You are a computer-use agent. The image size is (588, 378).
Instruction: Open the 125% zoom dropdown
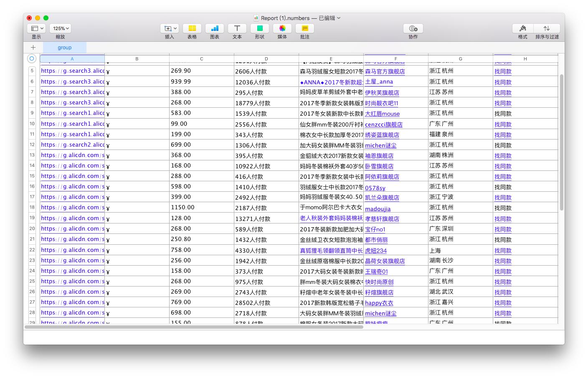pyautogui.click(x=60, y=28)
